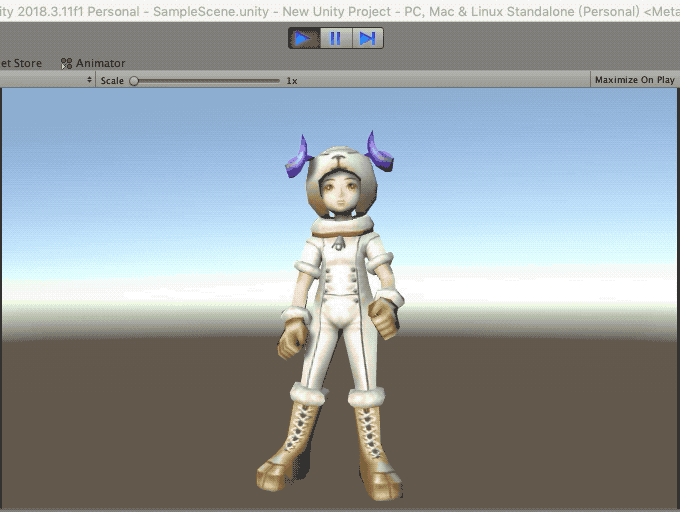The width and height of the screenshot is (680, 512).
Task: Open the aspect ratio dropdown arrows
Action: tap(89, 80)
